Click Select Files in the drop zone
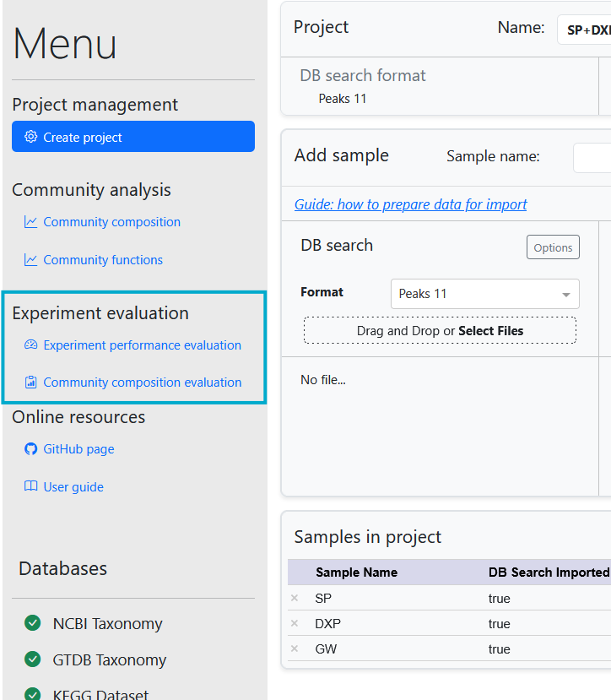 pos(490,331)
